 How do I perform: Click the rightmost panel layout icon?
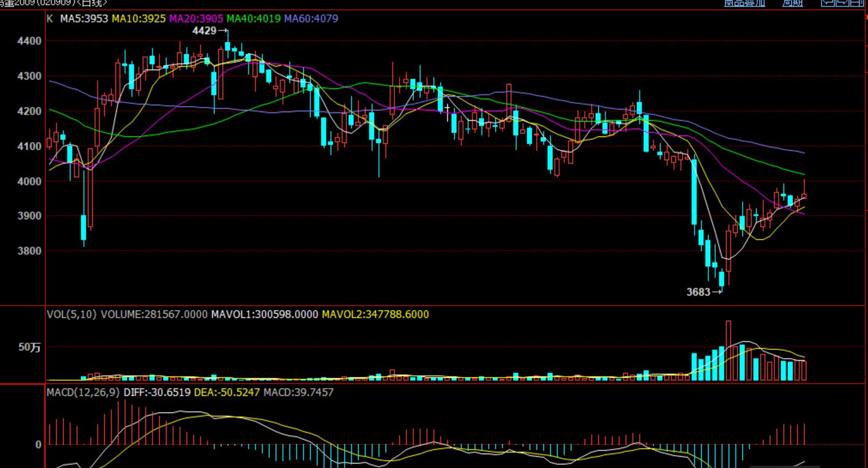(857, 3)
